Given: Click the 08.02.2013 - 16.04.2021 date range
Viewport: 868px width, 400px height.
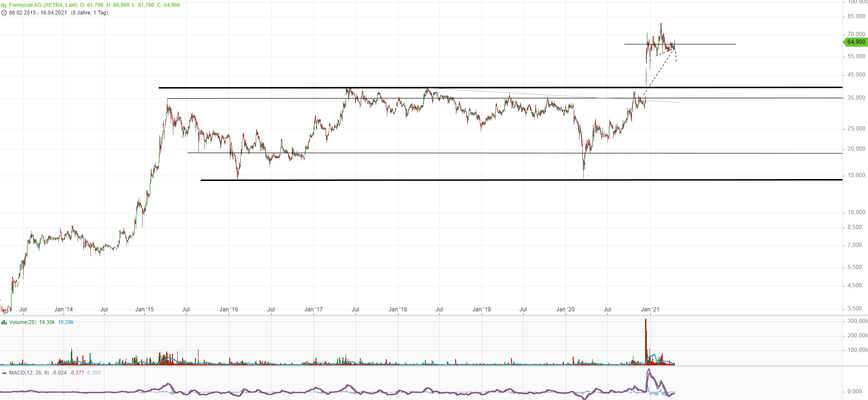Looking at the screenshot, I should 38,13.
